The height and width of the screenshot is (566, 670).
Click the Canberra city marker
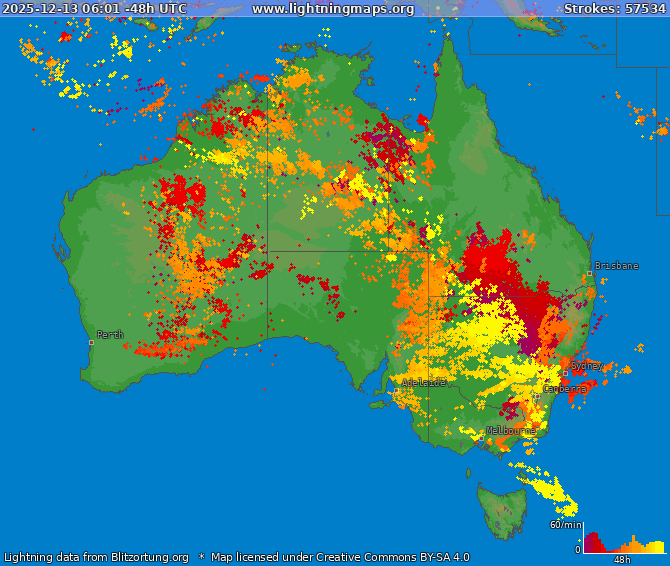tap(537, 396)
